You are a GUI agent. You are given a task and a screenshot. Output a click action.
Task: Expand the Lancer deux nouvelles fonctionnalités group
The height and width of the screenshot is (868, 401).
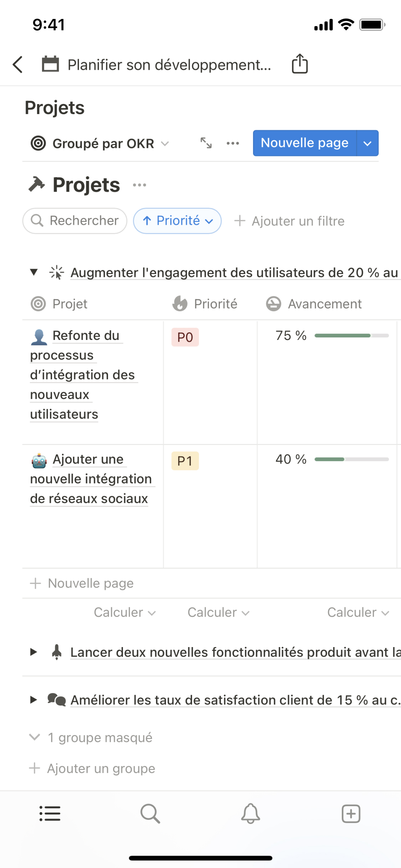tap(34, 652)
